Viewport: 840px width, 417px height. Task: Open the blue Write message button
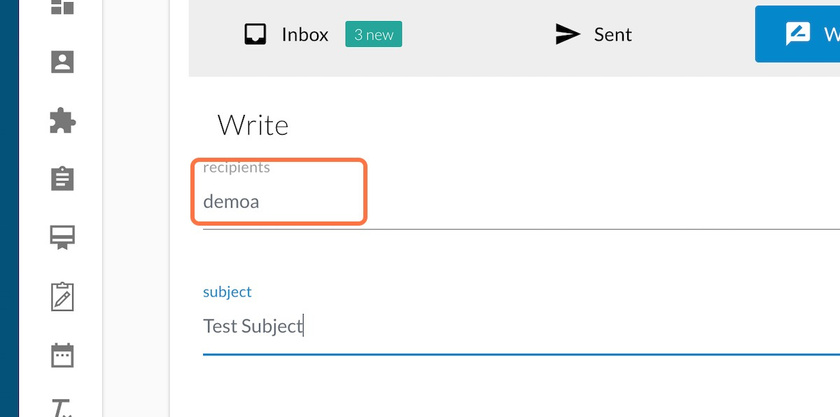(x=798, y=34)
